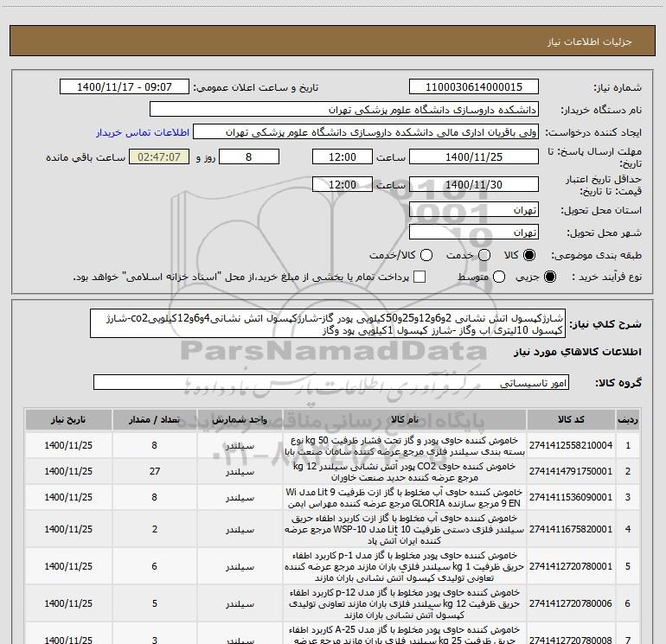Click the remaining time countdown 02:47:07
666x644 pixels.
pos(159,156)
